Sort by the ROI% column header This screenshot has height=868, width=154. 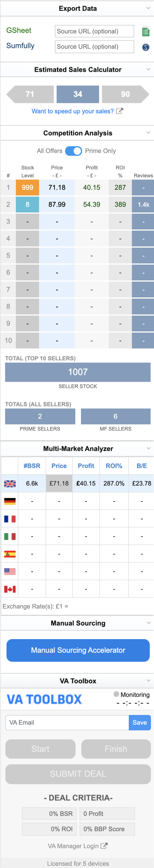point(114,466)
